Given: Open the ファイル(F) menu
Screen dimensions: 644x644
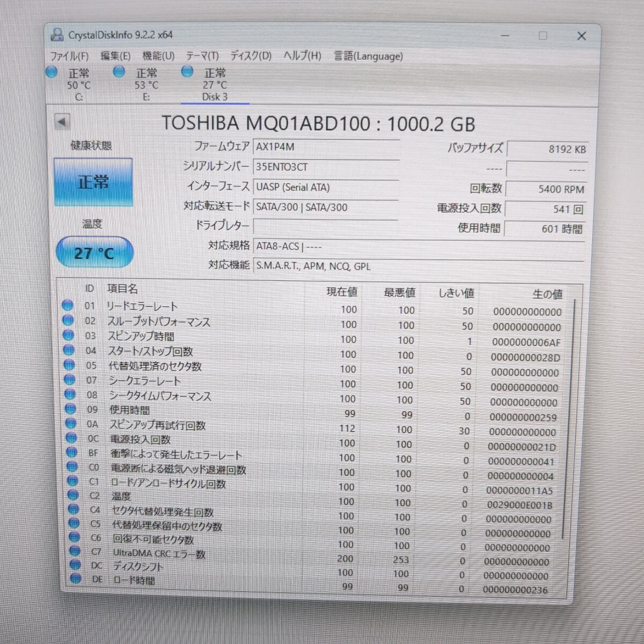Looking at the screenshot, I should 69,56.
